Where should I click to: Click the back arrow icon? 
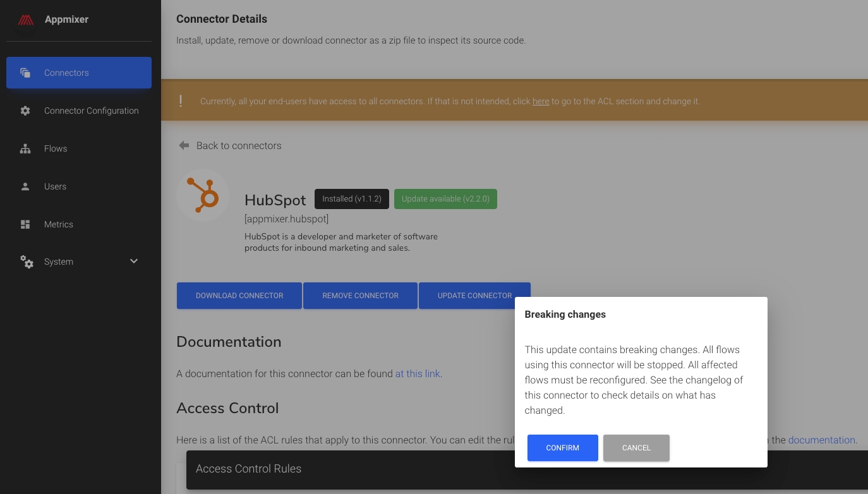(184, 145)
